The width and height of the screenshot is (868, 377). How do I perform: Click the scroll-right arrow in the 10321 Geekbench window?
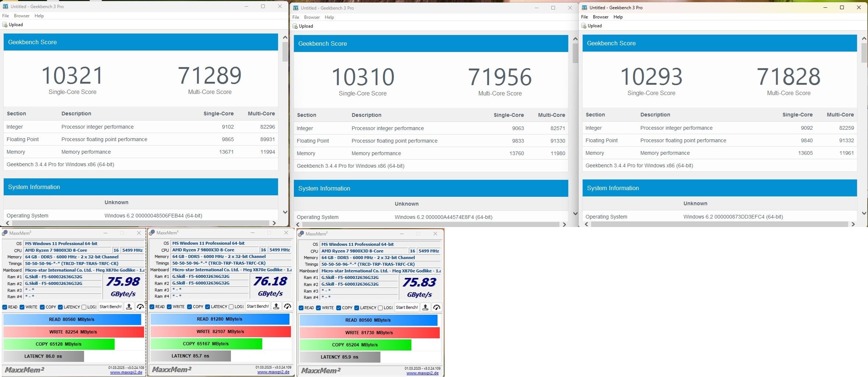[274, 223]
